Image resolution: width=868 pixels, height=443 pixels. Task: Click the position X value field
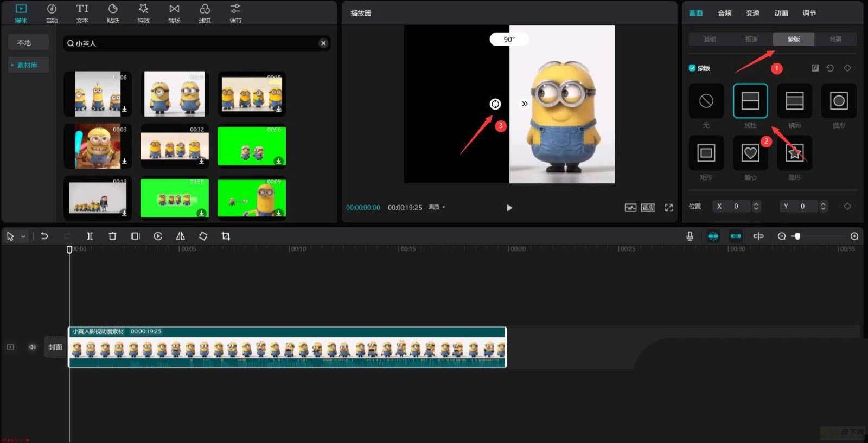(x=732, y=206)
